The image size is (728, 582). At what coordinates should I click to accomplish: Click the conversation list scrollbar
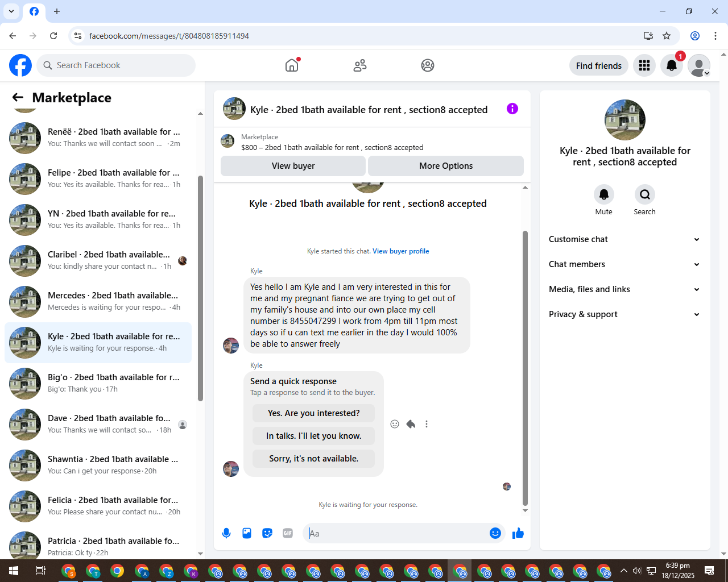(x=200, y=288)
